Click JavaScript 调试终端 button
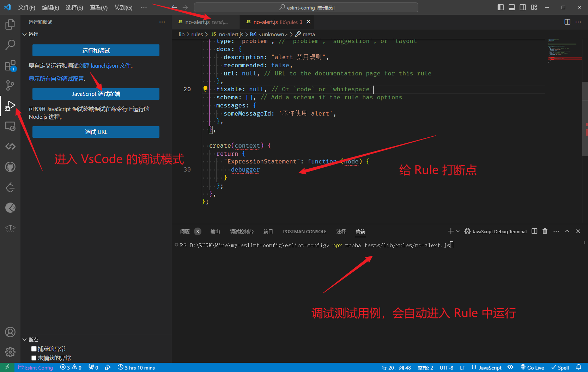This screenshot has width=588, height=372. (x=96, y=94)
